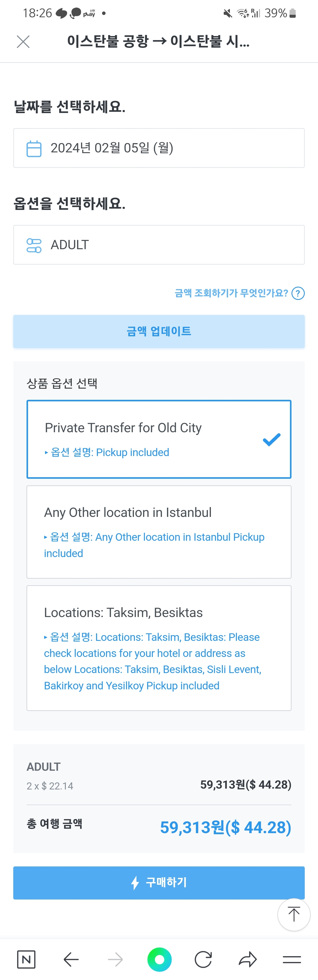
Task: Open the date picker showing 2024년 02월 05일
Action: (x=159, y=148)
